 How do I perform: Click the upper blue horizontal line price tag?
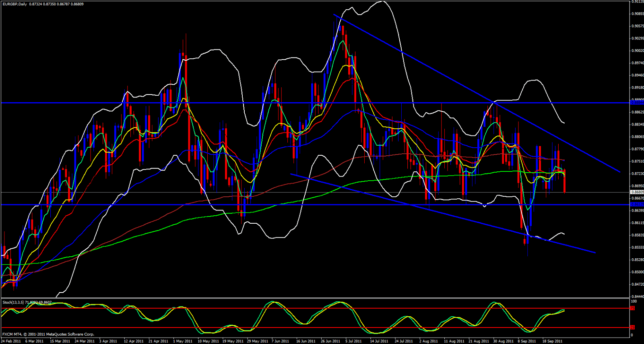pos(636,103)
